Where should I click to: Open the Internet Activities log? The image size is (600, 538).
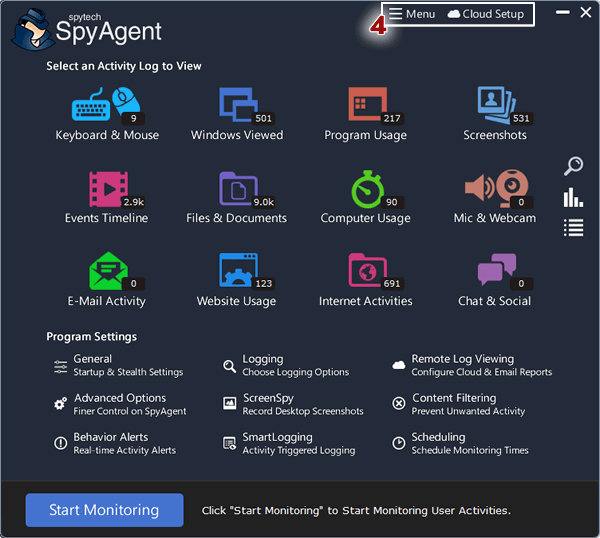tap(365, 273)
